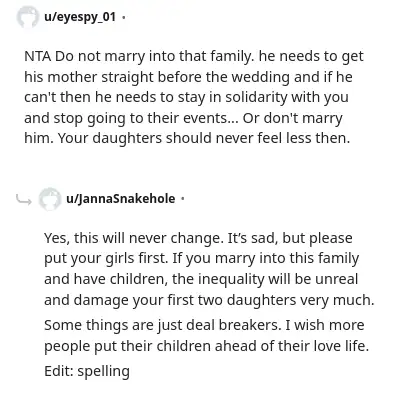Click the avatar of u/eyespy_01
Image resolution: width=400 pixels, height=407 pixels.
(28, 17)
